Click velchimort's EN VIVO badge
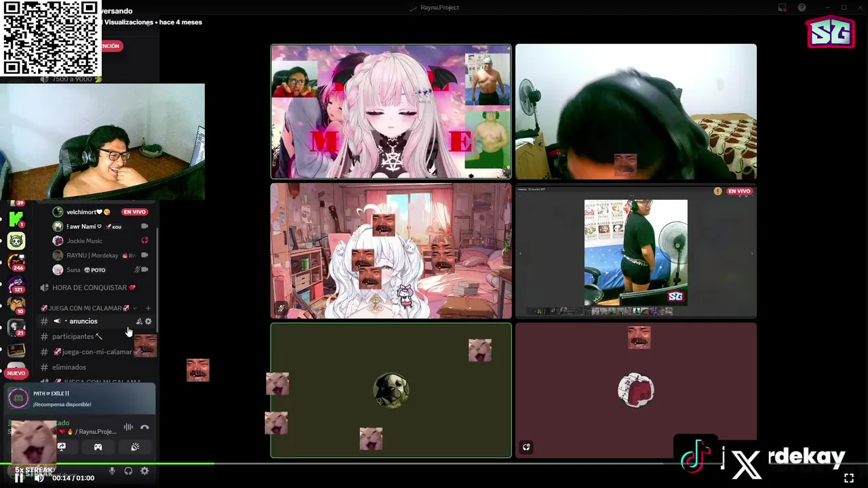868x488 pixels. (134, 212)
